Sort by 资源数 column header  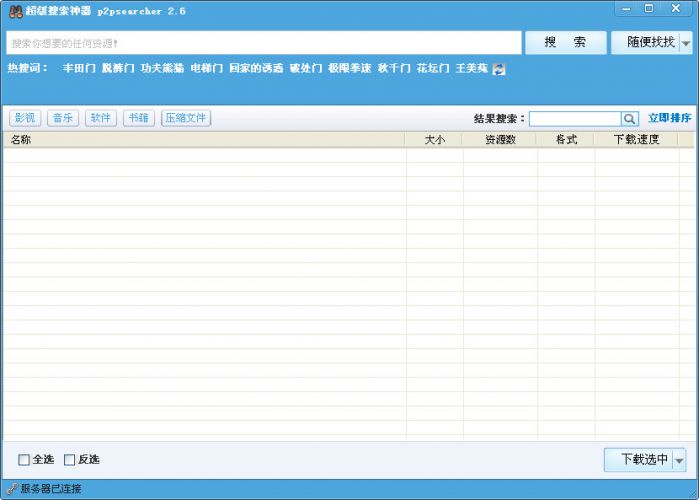tap(500, 139)
